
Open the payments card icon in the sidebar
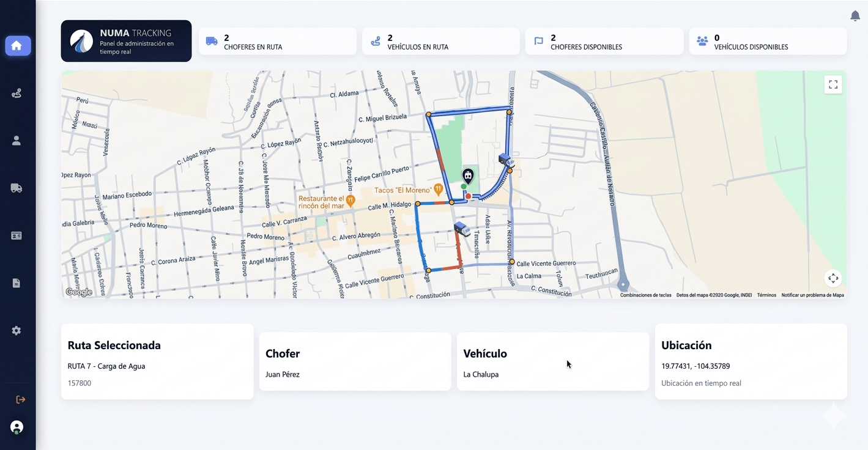16,235
